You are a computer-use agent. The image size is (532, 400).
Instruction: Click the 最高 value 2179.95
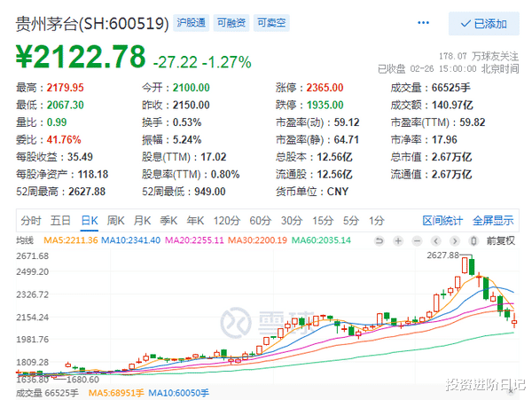[65, 88]
